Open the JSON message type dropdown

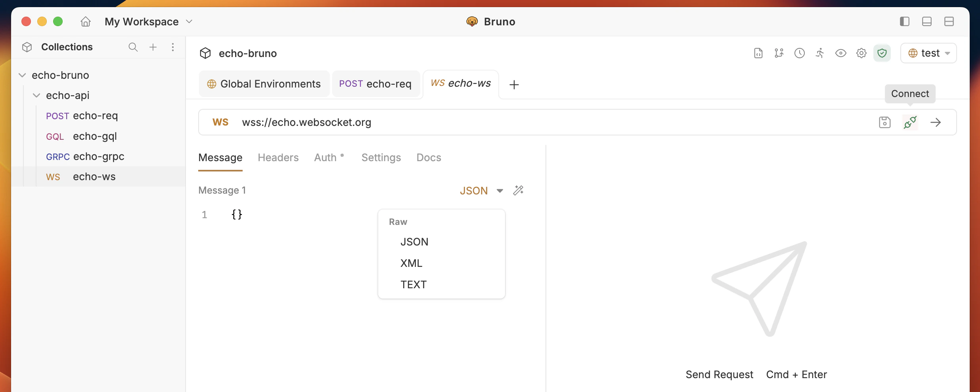pos(481,190)
